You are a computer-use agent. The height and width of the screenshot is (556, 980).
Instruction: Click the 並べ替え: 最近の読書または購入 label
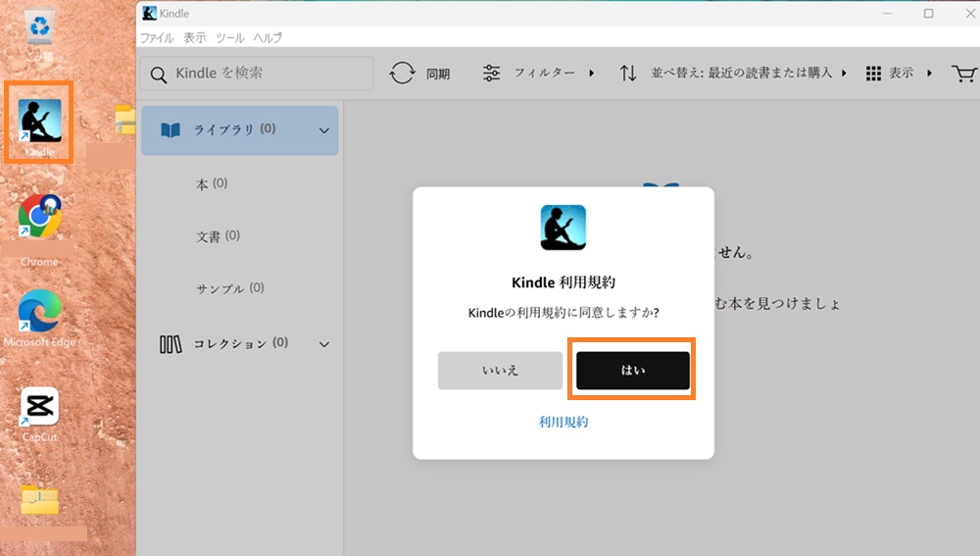pos(741,74)
